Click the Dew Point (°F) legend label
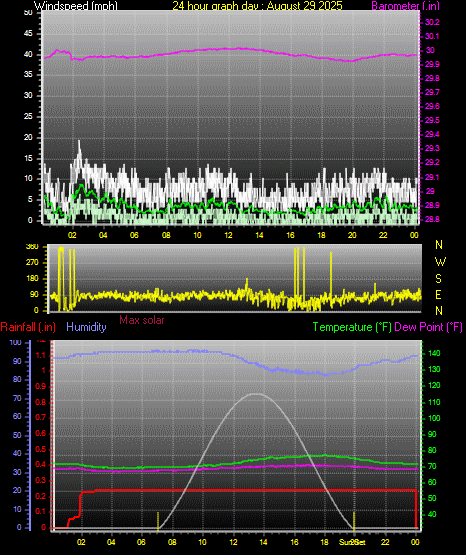The width and height of the screenshot is (466, 555). (428, 327)
